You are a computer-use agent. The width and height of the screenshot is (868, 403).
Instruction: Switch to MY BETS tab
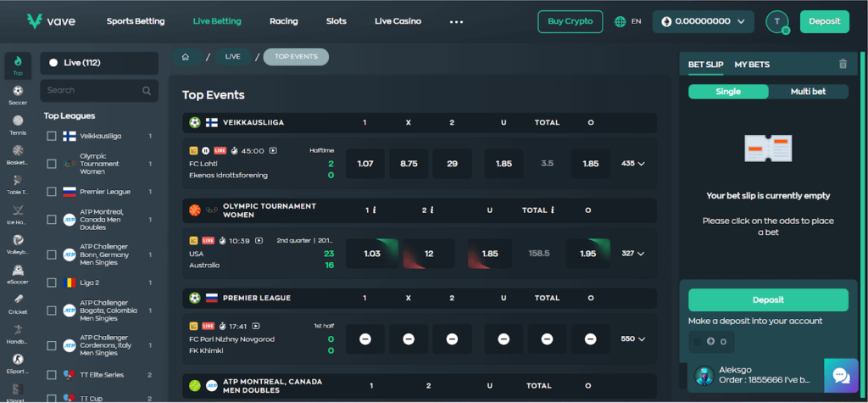752,64
